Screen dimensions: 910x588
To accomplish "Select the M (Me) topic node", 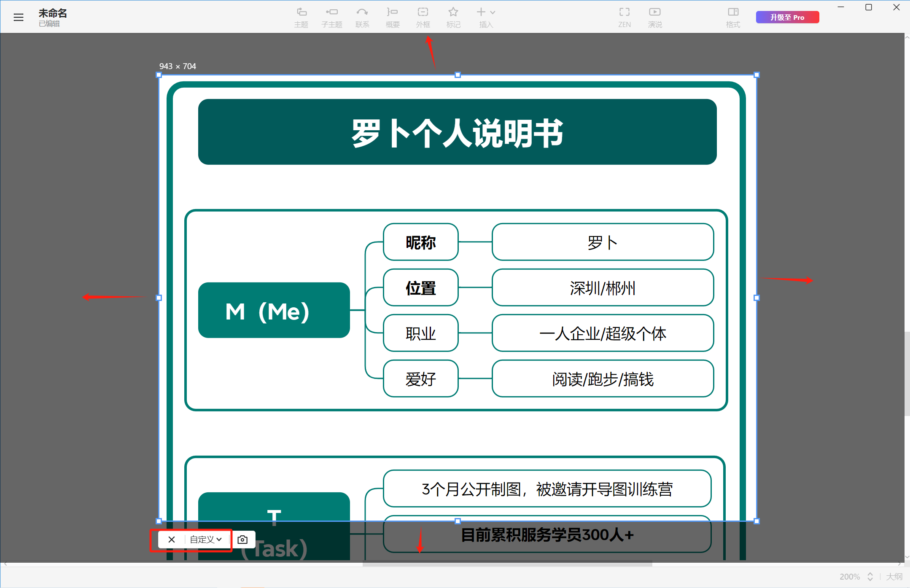I will pyautogui.click(x=274, y=310).
